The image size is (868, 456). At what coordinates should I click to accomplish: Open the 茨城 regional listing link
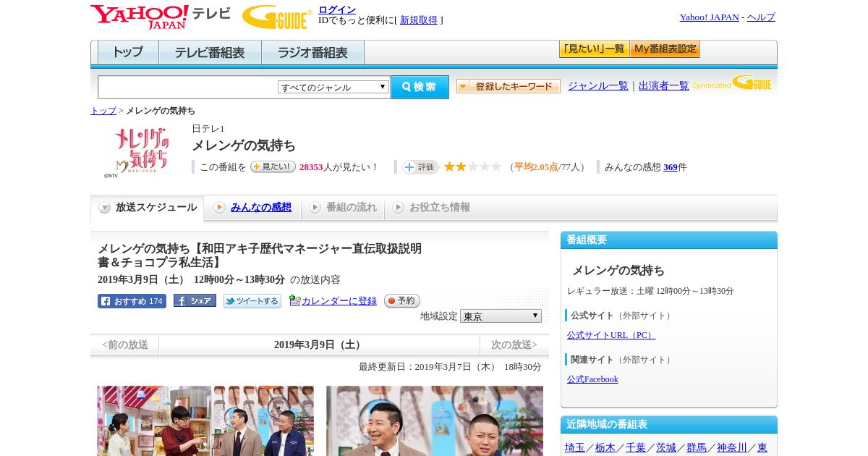[666, 448]
